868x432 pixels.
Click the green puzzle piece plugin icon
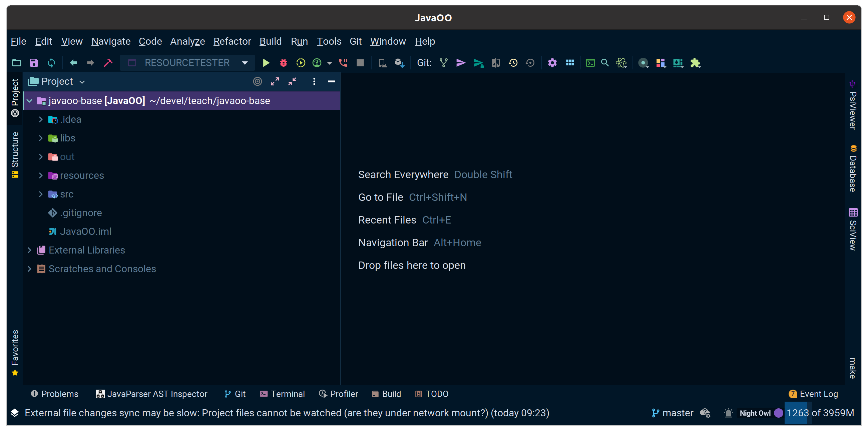[696, 63]
